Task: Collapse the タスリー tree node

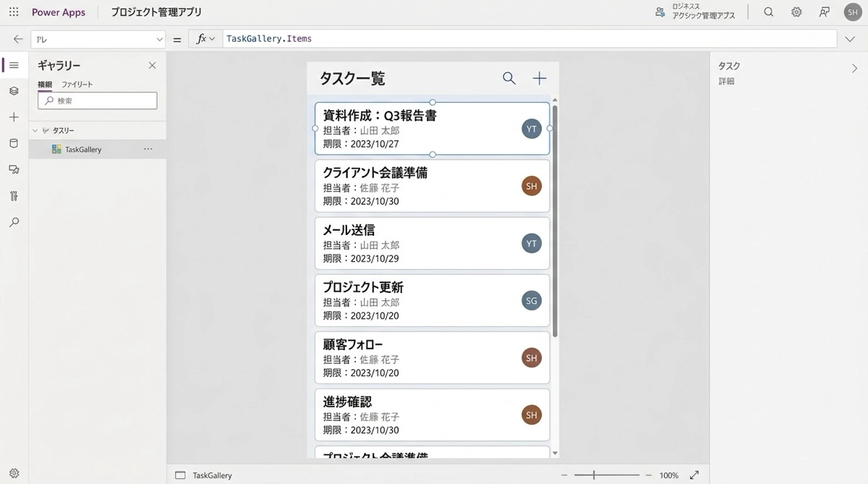Action: (x=35, y=131)
